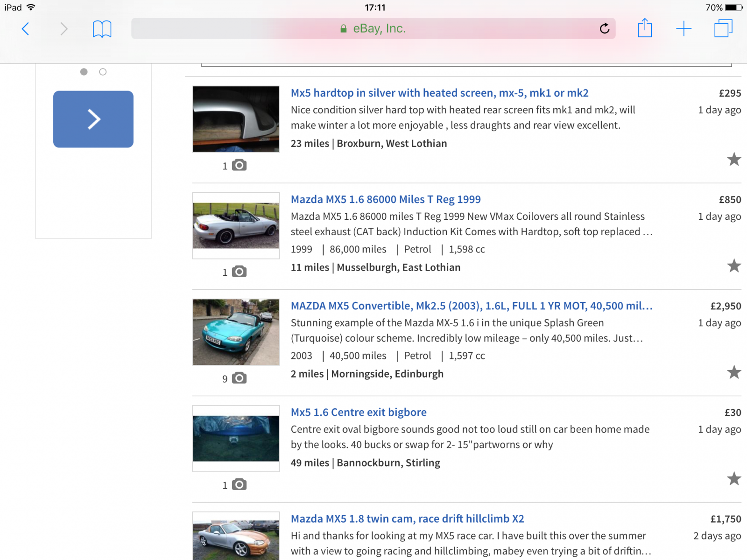
Task: Click the £30 price
Action: 733,412
